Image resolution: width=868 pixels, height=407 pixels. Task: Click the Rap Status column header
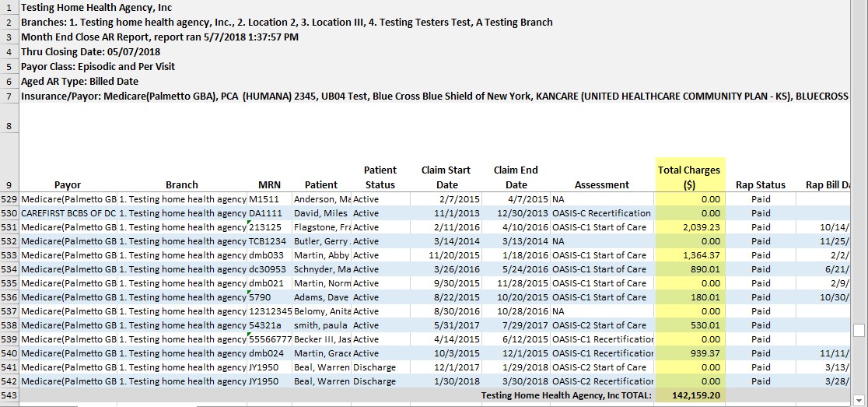761,185
